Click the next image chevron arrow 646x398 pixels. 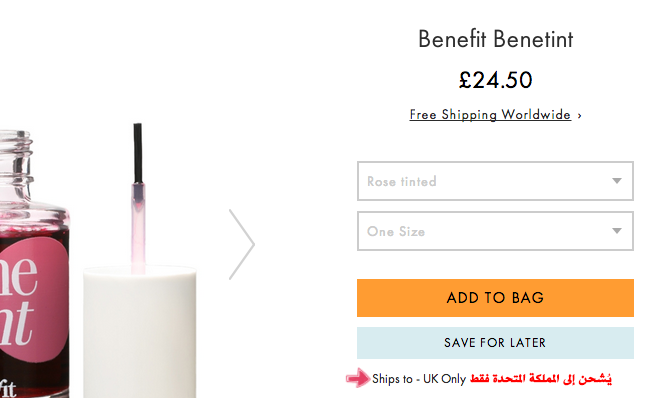click(x=242, y=244)
